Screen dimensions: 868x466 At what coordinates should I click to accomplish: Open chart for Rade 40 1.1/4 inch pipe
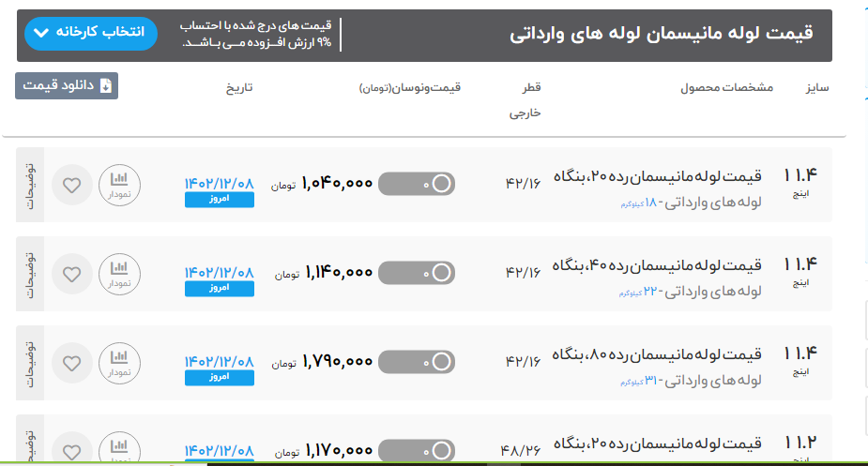[x=119, y=274]
